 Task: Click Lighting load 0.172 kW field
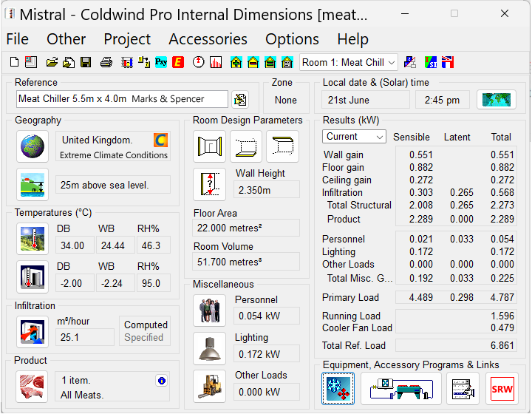[x=267, y=354]
